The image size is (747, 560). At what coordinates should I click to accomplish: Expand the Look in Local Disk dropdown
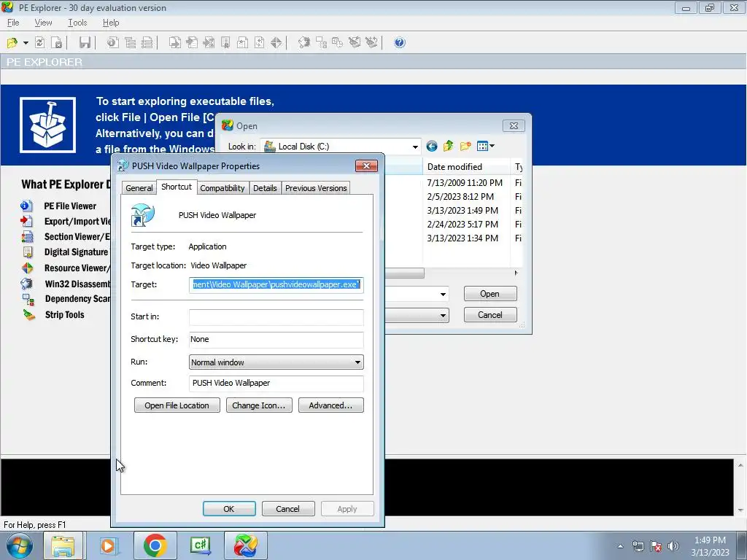pyautogui.click(x=415, y=147)
